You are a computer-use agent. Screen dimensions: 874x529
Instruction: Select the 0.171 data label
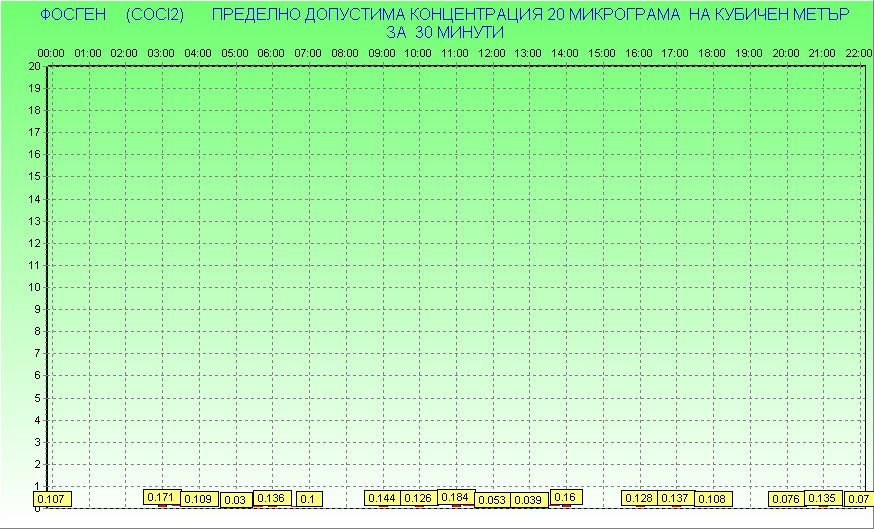162,497
